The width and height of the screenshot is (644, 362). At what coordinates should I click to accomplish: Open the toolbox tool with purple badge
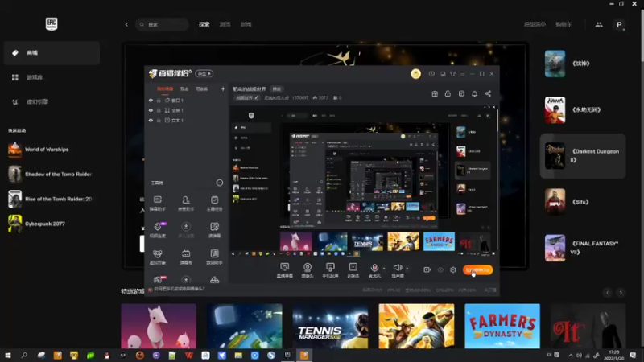(158, 230)
